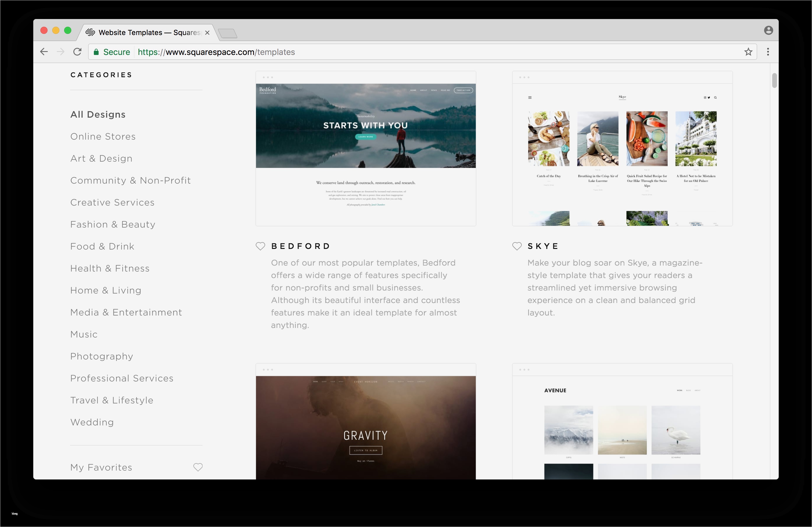Open a new empty tab
Image resolution: width=812 pixels, height=527 pixels.
(228, 34)
